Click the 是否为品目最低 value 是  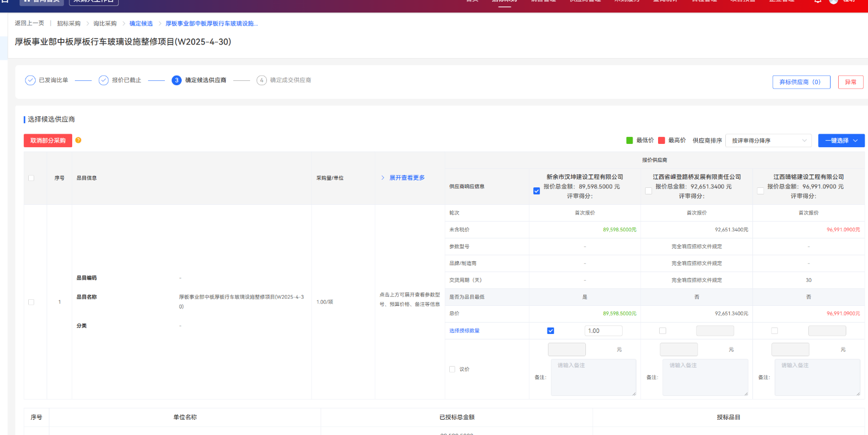[x=585, y=297]
